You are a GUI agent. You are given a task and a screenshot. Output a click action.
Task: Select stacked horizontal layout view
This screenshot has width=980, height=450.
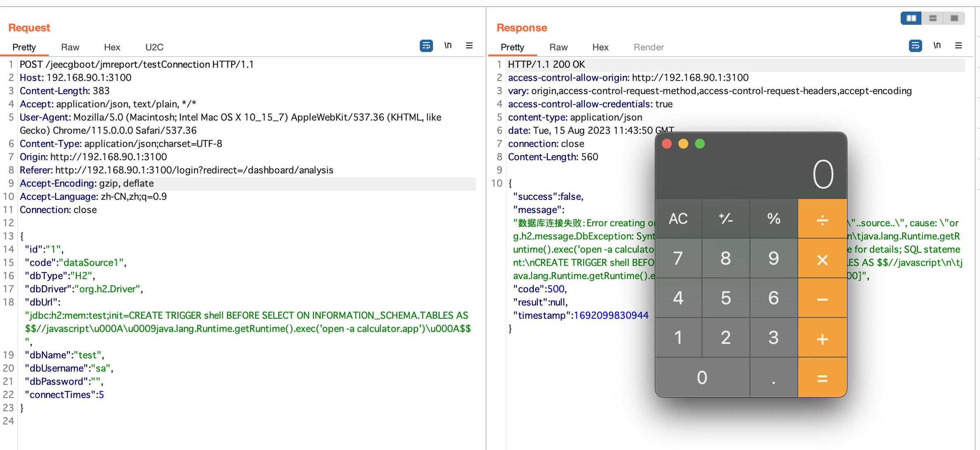coord(933,18)
